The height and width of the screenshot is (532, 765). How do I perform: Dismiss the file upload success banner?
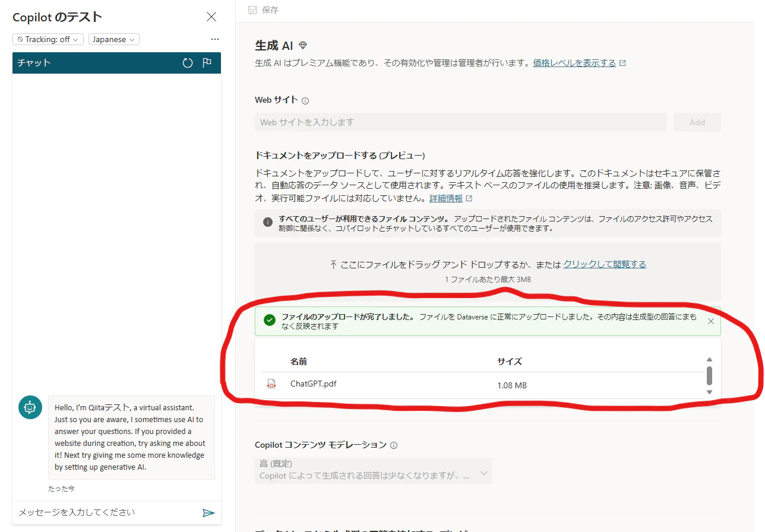(x=711, y=321)
